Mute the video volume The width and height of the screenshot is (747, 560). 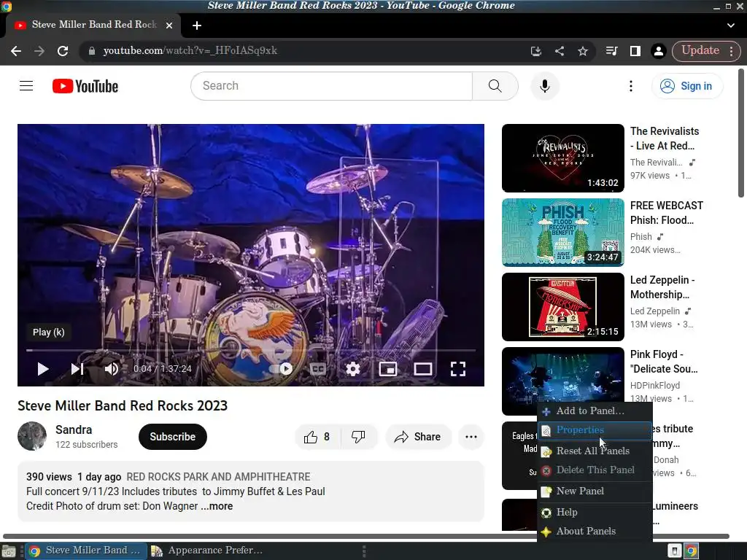point(112,369)
